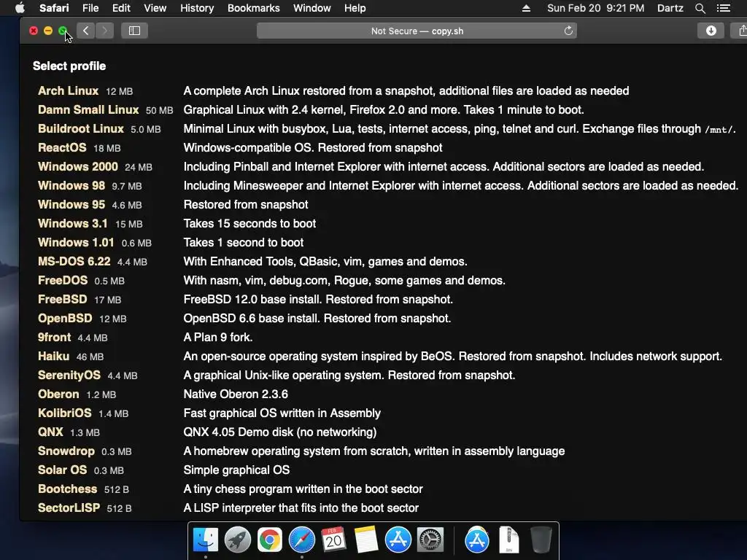747x560 pixels.
Task: Show Safari downloads list
Action: (x=711, y=31)
